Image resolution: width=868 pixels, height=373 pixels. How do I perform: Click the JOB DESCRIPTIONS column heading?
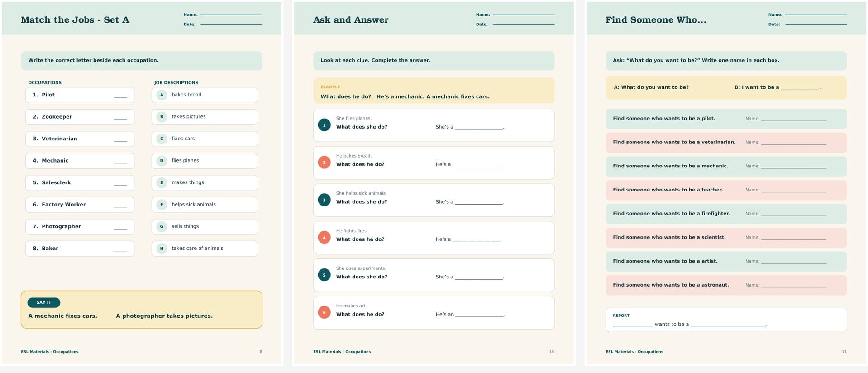point(176,83)
